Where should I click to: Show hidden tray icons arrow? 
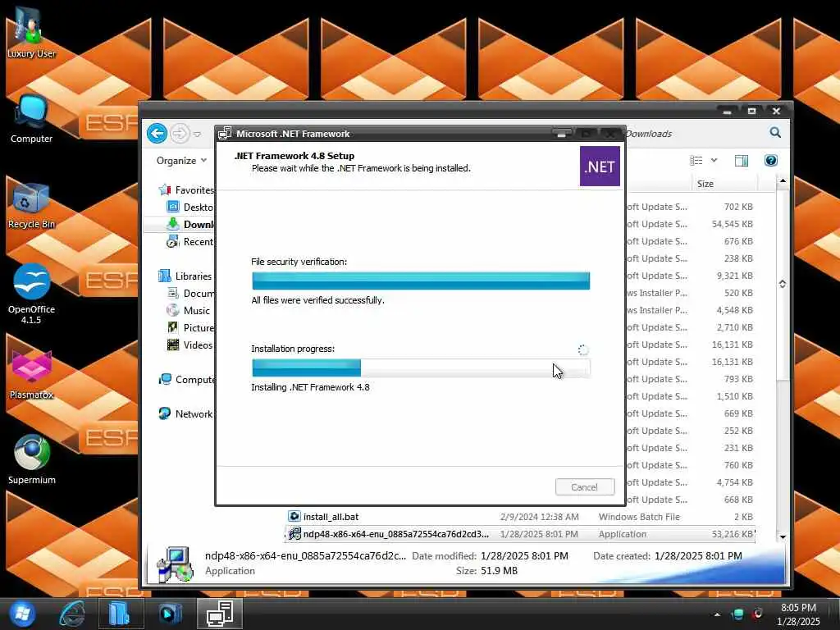[717, 614]
